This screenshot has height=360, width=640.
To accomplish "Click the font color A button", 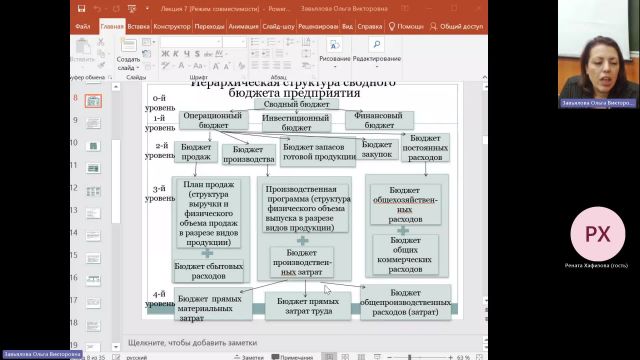I will click(x=181, y=66).
